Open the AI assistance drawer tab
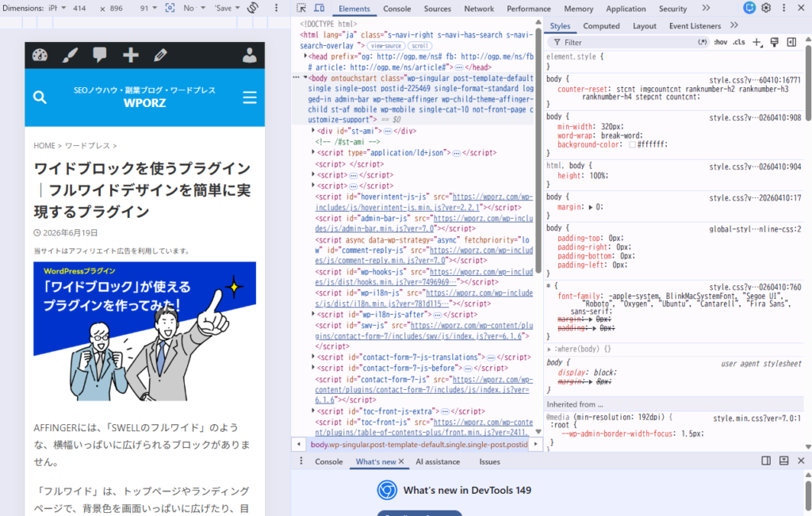 [x=438, y=461]
